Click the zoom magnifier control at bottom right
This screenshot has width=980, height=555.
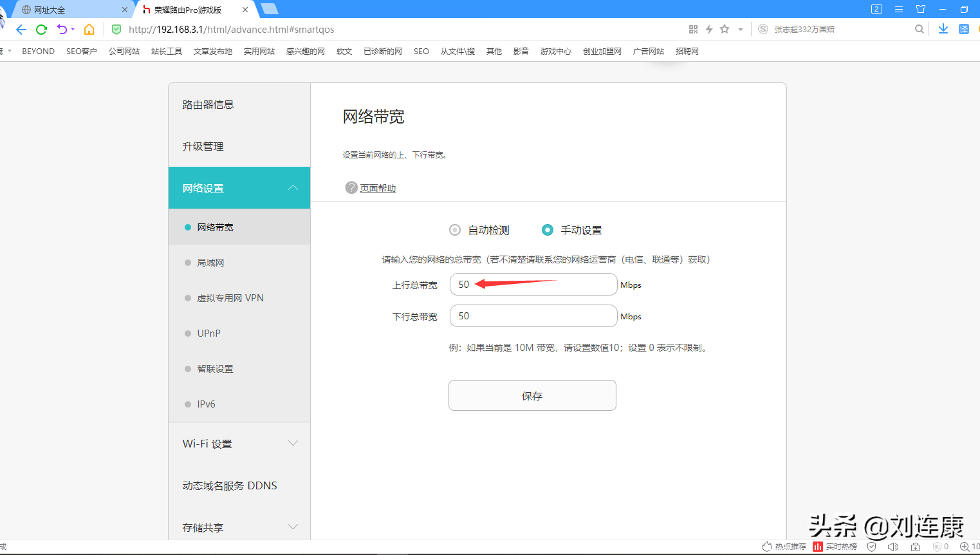(x=964, y=547)
